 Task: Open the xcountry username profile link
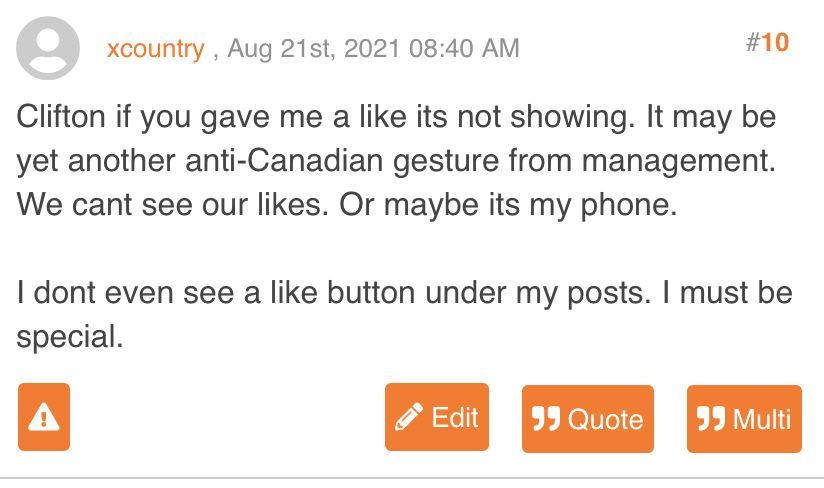click(x=155, y=48)
